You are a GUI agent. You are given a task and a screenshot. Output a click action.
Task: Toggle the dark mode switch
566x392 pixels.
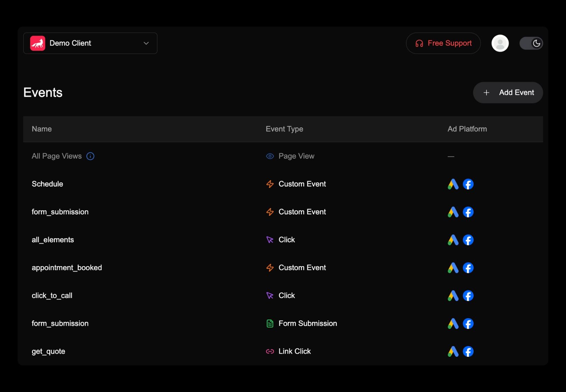pyautogui.click(x=531, y=43)
